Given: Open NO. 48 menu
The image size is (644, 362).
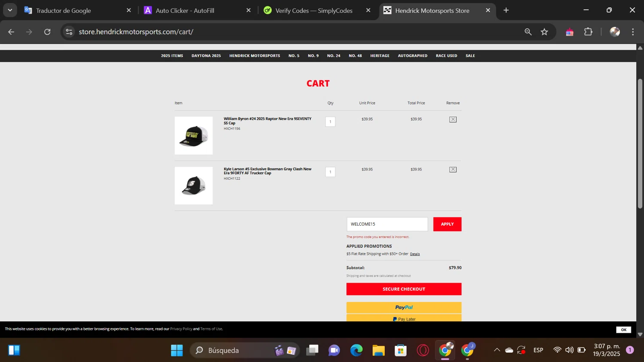Looking at the screenshot, I should point(355,56).
